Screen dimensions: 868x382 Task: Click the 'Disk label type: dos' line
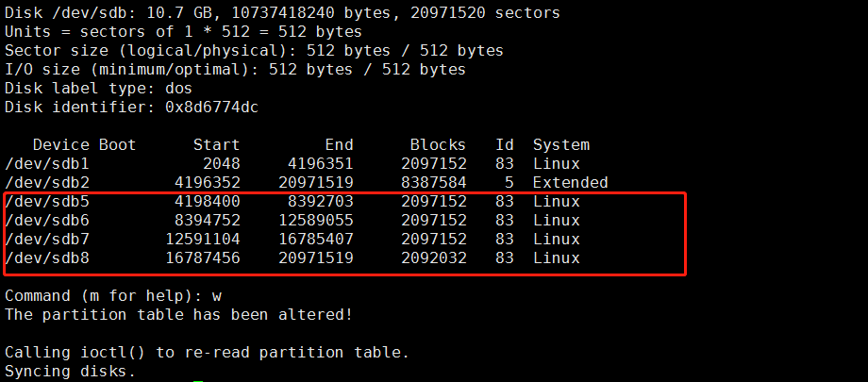(99, 89)
